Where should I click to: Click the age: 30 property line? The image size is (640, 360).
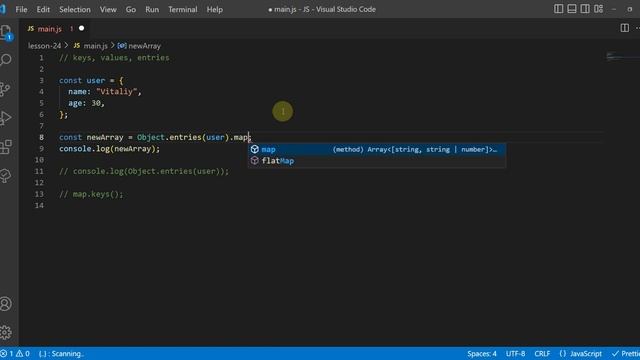tap(86, 103)
